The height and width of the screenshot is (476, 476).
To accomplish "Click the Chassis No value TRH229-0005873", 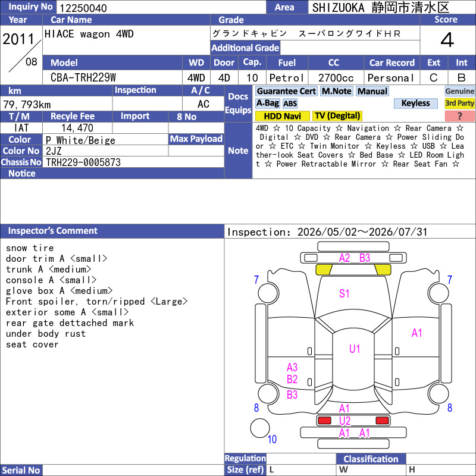I will [x=83, y=162].
